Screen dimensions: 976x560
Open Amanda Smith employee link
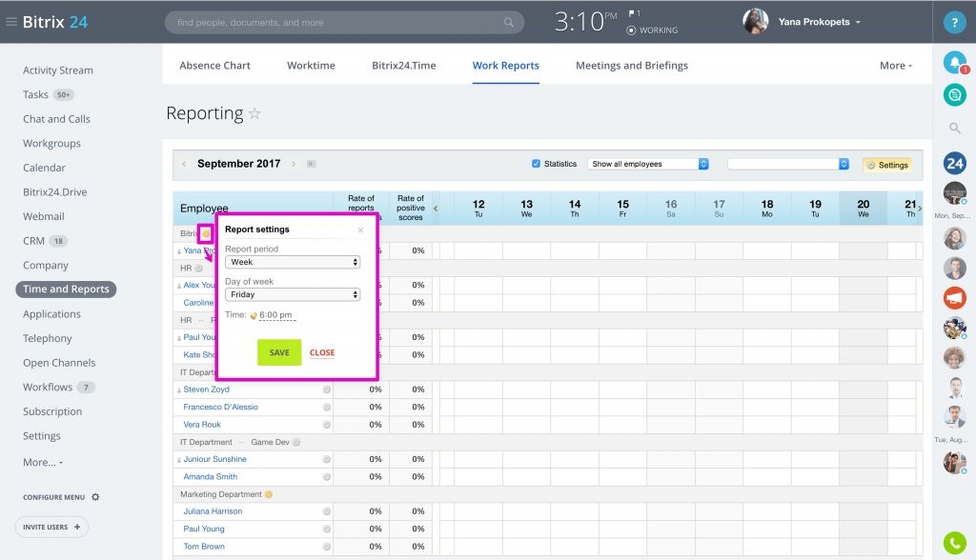[210, 476]
